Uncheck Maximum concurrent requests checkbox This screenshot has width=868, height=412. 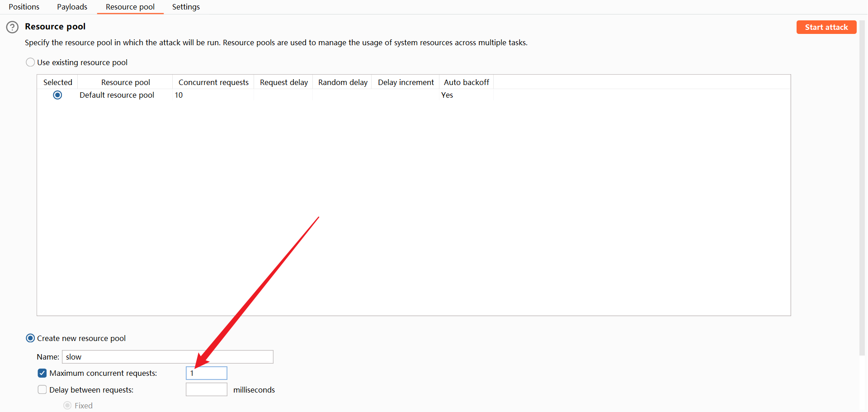coord(42,373)
